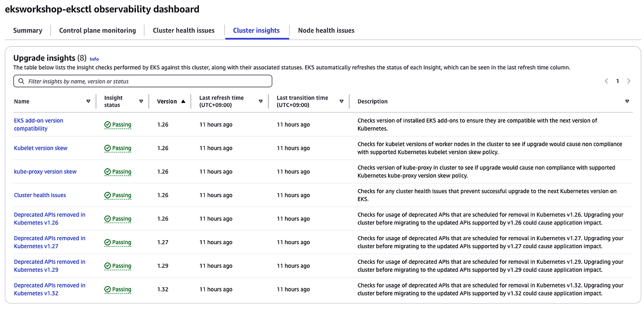The image size is (644, 312).
Task: Click the magnifier icon in filter box
Action: point(21,81)
